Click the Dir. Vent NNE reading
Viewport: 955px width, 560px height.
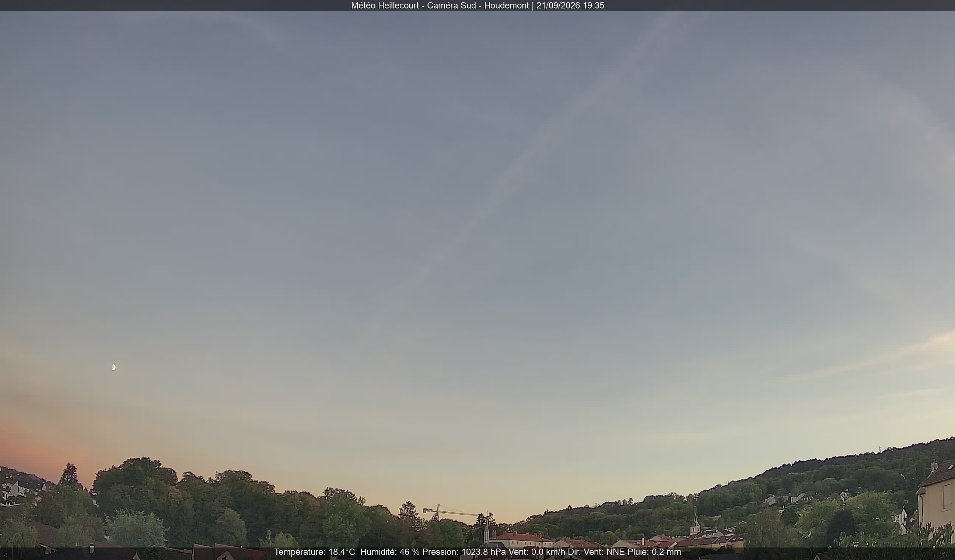click(x=597, y=552)
